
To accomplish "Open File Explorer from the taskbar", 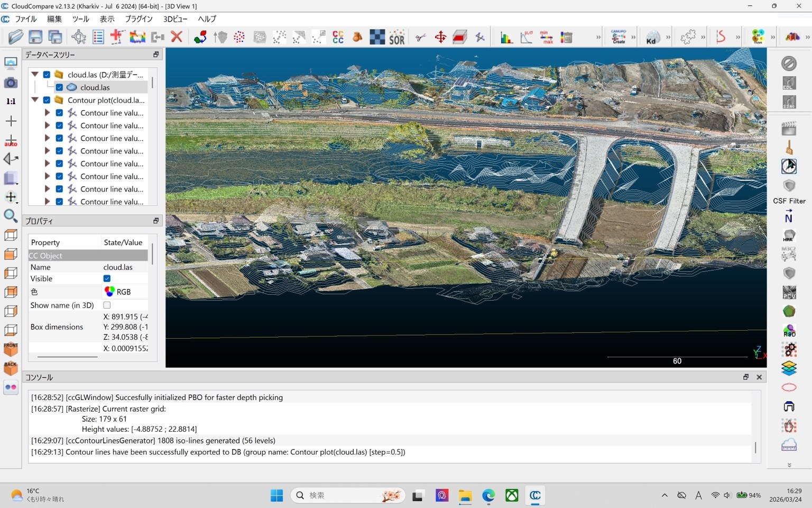I will coord(465,495).
